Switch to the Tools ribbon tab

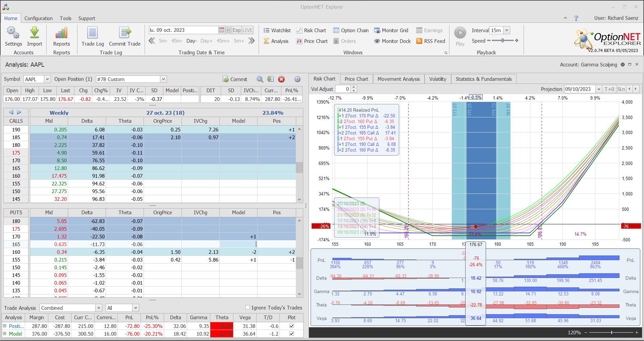(x=65, y=18)
